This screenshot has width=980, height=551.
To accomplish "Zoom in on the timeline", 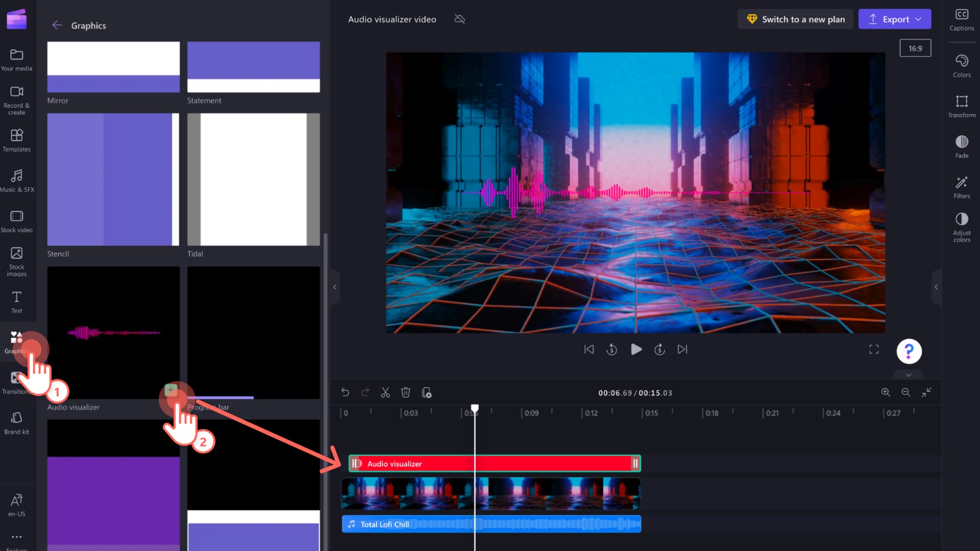I will pos(886,392).
